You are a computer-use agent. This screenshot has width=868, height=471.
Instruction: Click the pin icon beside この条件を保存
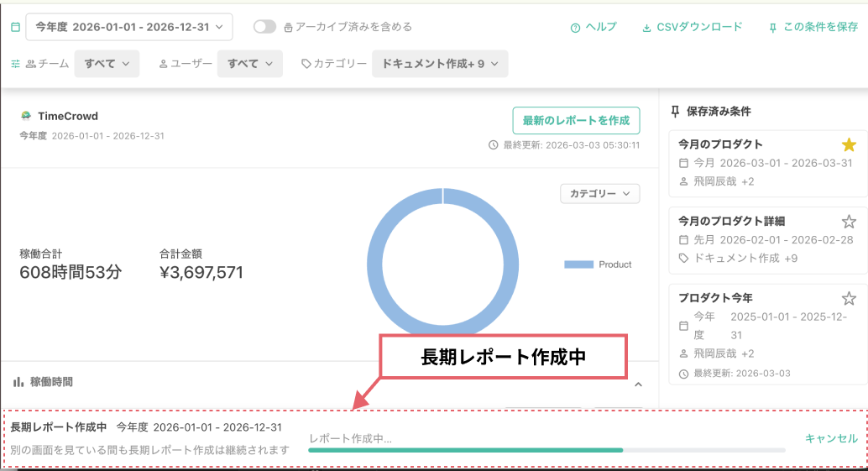(x=773, y=28)
